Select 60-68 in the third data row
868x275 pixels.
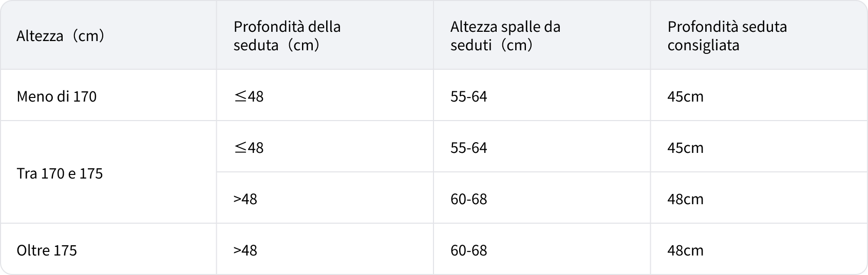pyautogui.click(x=468, y=199)
